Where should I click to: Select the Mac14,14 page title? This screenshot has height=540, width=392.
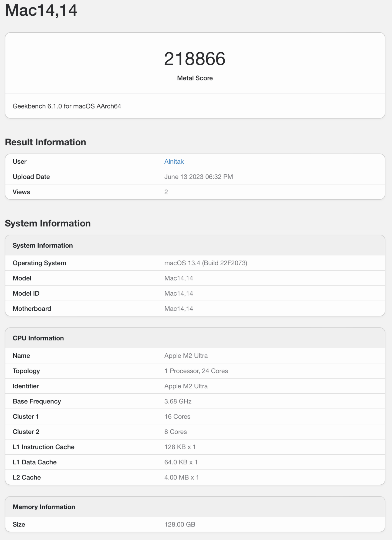coord(41,11)
